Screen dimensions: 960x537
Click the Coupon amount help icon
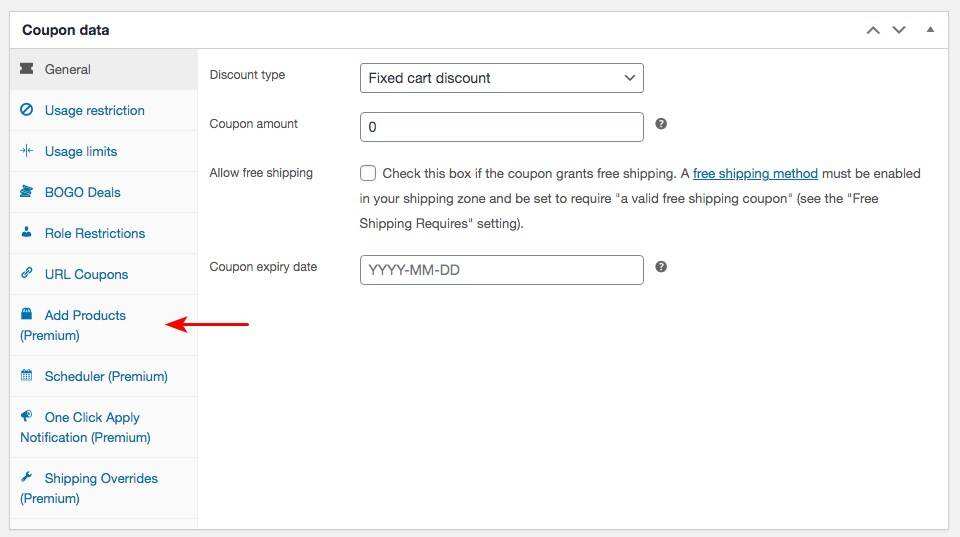click(x=661, y=124)
